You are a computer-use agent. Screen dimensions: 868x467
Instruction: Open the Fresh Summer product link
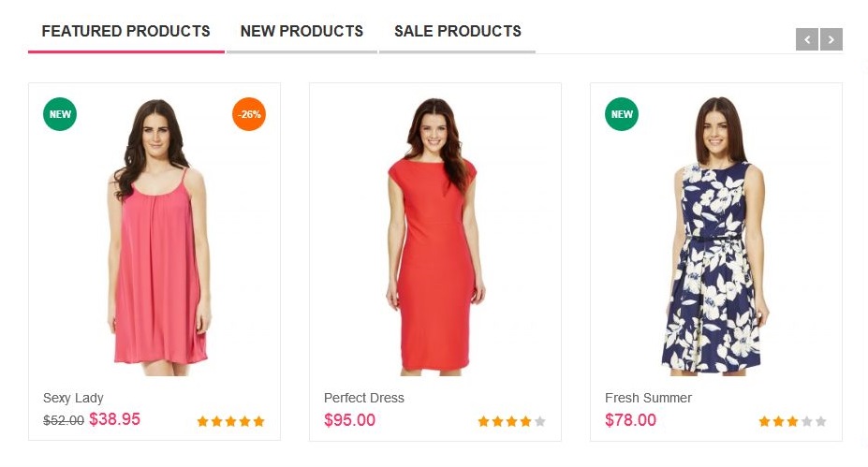pyautogui.click(x=648, y=398)
